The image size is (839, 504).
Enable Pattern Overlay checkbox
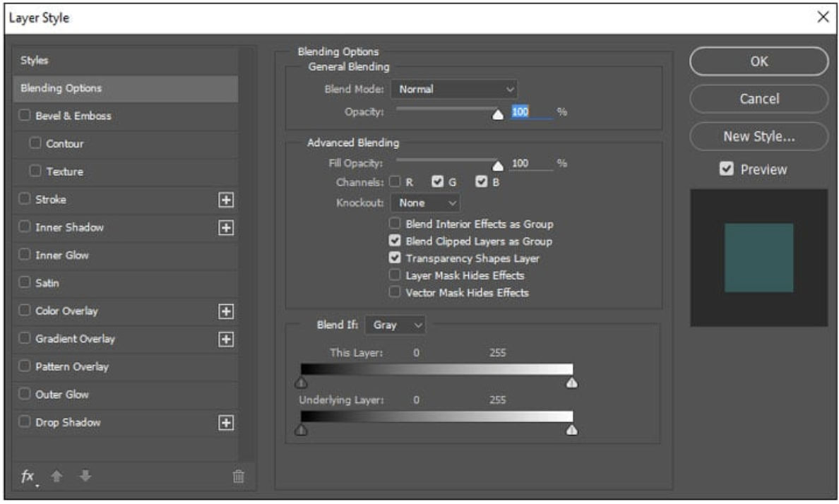click(25, 366)
